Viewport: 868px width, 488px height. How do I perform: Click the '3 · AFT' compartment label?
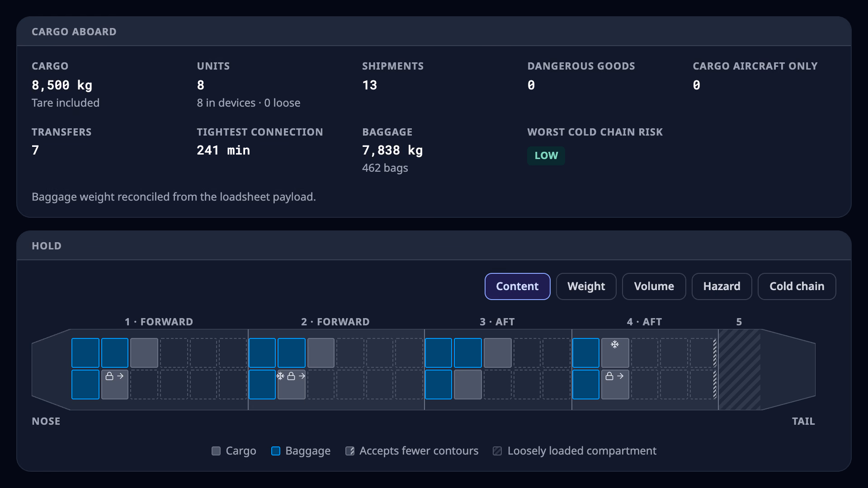tap(497, 322)
